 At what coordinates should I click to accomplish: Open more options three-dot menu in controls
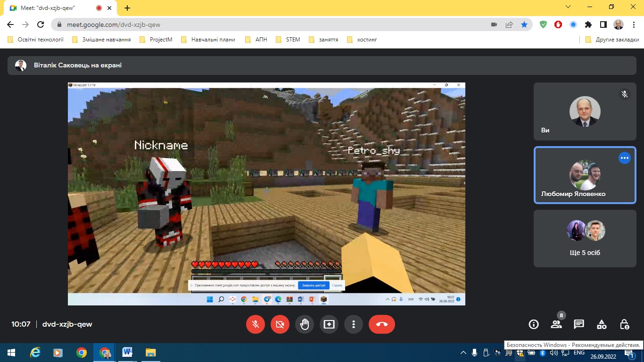pyautogui.click(x=353, y=324)
